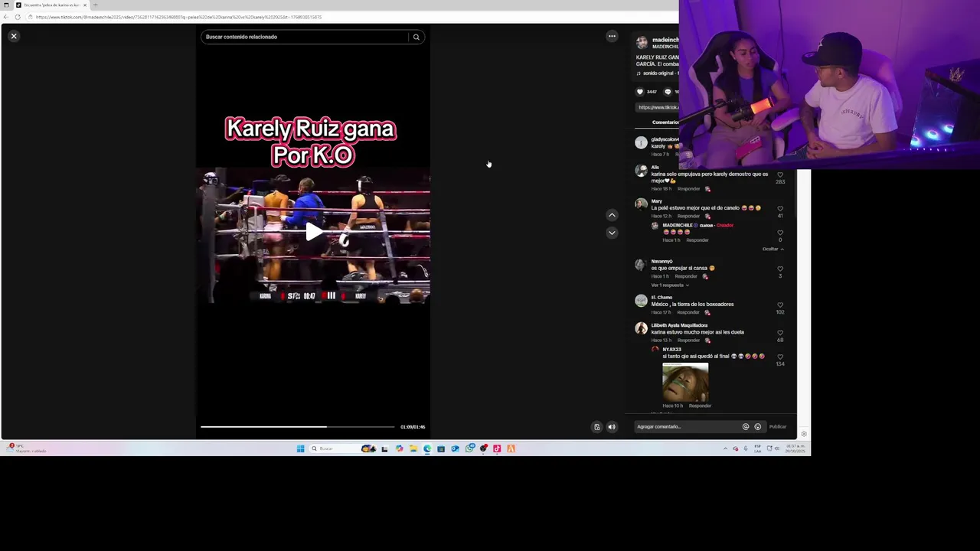Show hidden system tray icons chevron
Viewport: 980px width, 551px height.
725,448
